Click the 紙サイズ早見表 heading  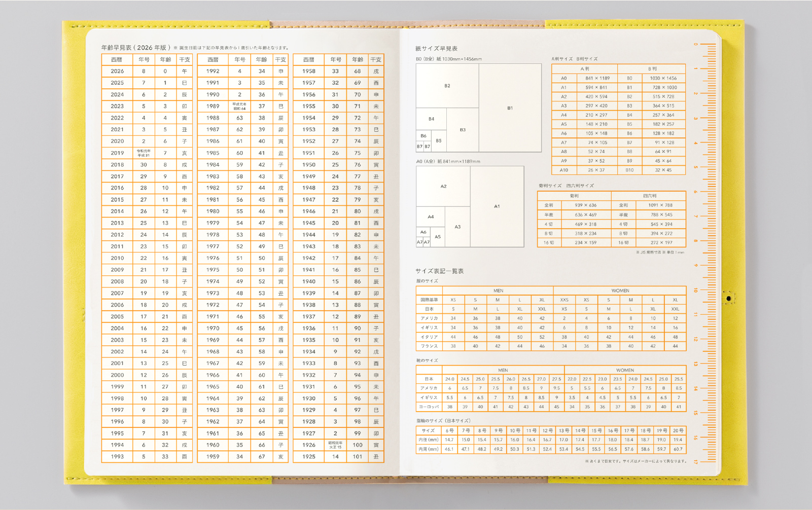[436, 49]
